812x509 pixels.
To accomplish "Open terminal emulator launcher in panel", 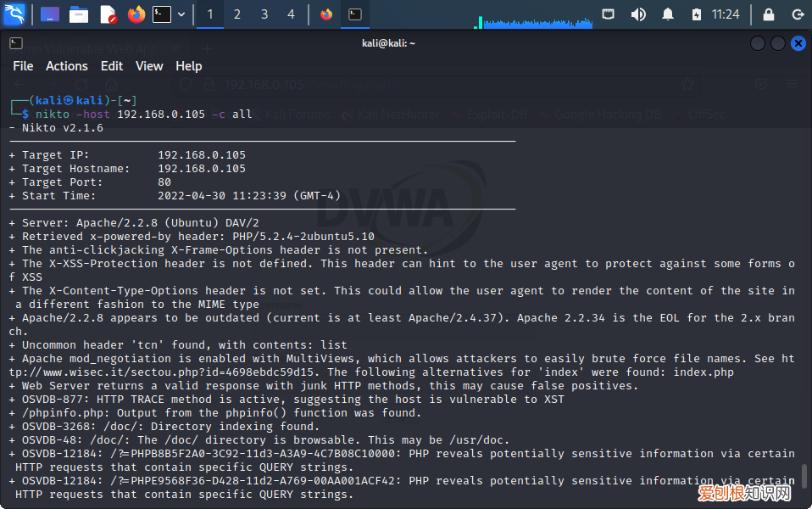I will 162,14.
